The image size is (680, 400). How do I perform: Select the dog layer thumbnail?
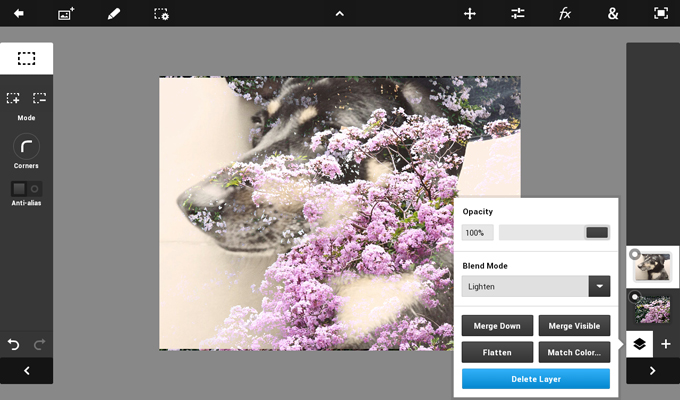653,267
